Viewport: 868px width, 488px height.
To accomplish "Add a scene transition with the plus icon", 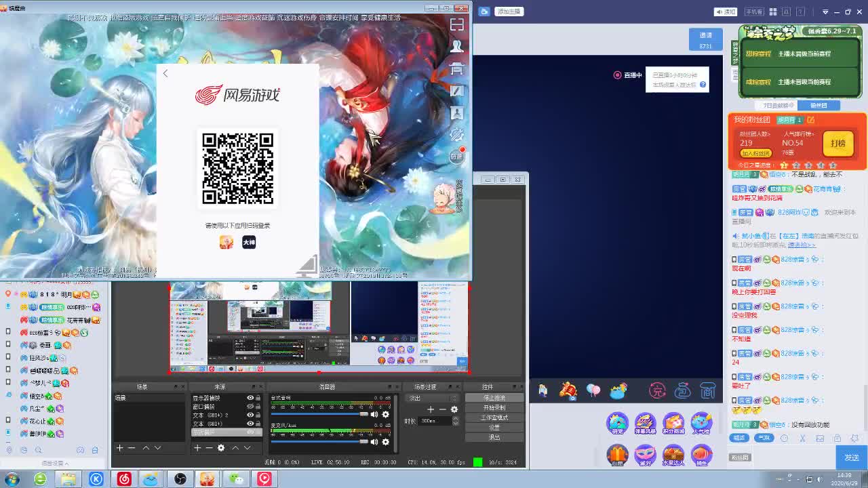I will [x=431, y=409].
